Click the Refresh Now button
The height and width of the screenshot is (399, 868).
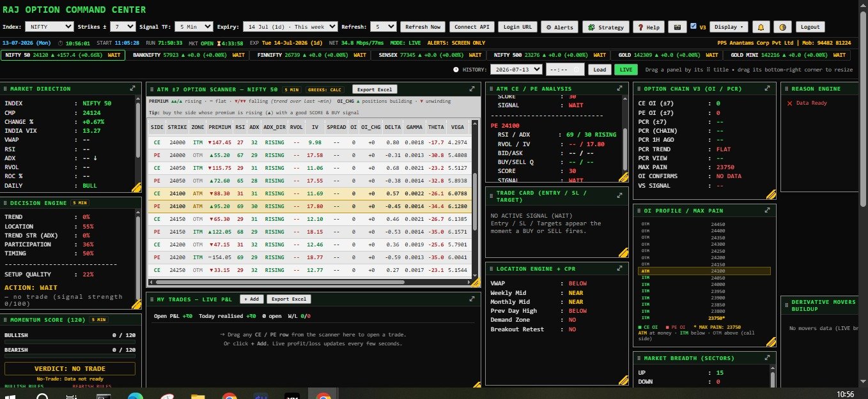pos(422,27)
